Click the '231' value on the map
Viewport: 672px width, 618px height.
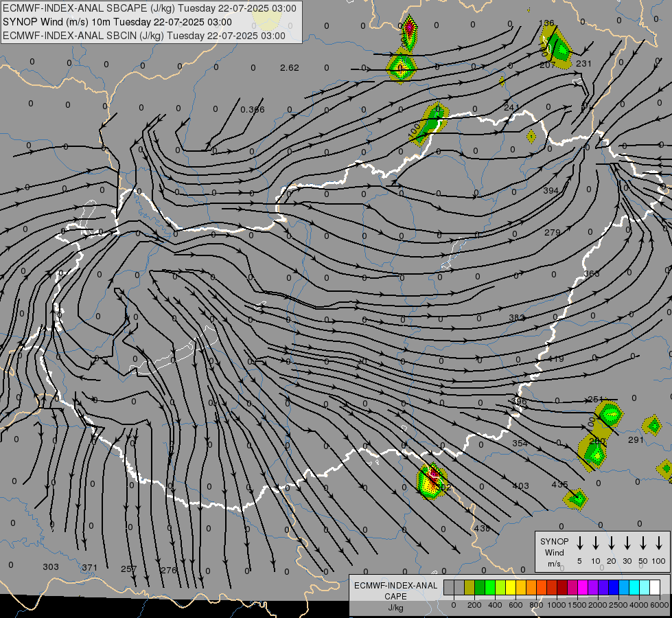583,63
